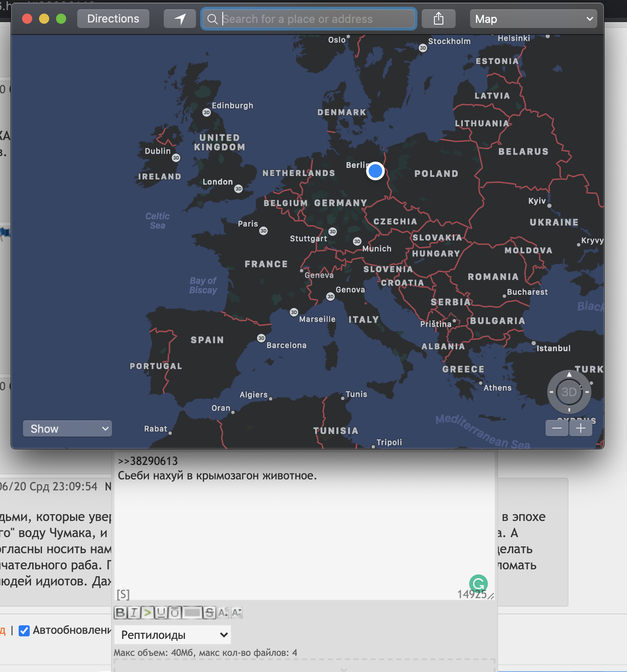Apply underline formatting in the post form
627x672 pixels.
[161, 613]
